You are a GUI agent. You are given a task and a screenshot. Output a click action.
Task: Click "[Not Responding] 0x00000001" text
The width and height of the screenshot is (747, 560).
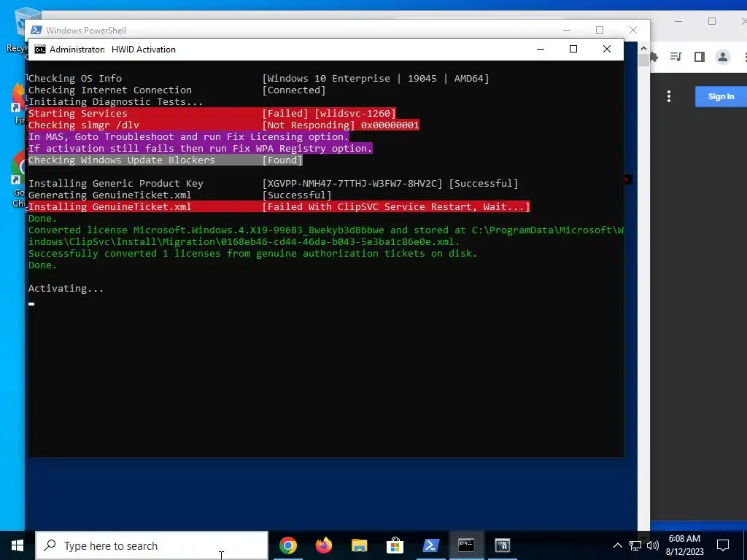pos(341,125)
